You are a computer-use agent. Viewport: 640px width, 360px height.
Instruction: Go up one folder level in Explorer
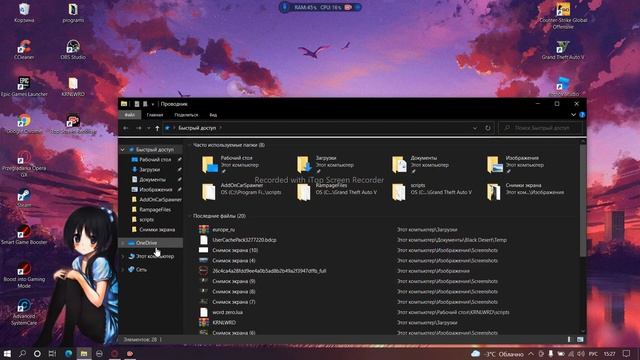[x=157, y=128]
